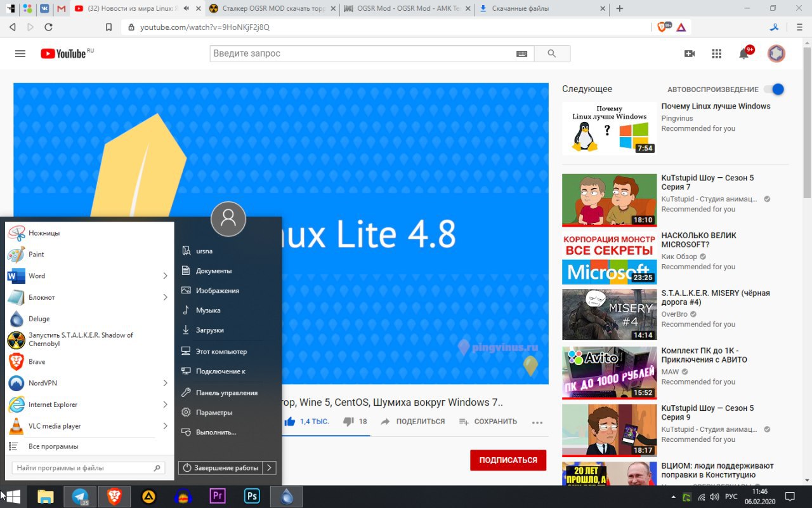The image size is (812, 508).
Task: Toggle the Автовоспроизведение autoplay switch
Action: click(x=774, y=90)
